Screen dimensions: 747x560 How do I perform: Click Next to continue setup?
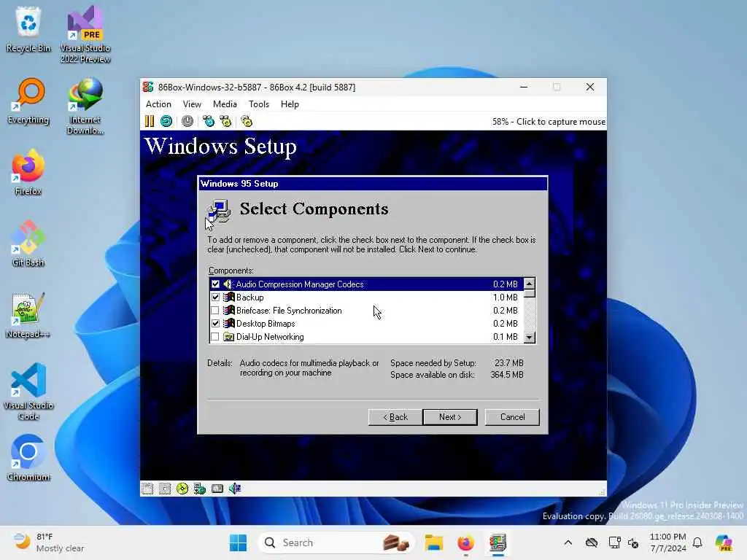coord(450,417)
